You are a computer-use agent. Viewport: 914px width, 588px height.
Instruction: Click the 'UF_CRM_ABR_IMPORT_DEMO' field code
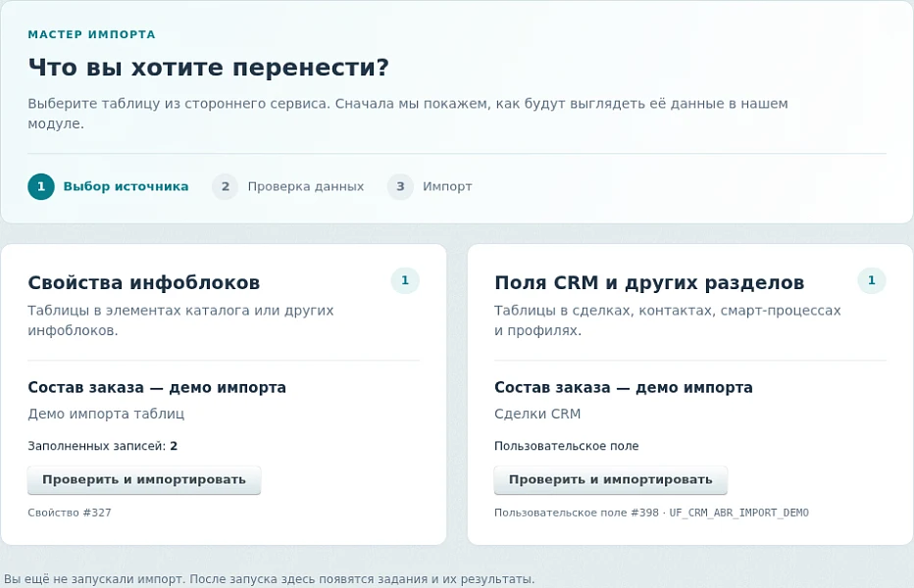point(739,513)
